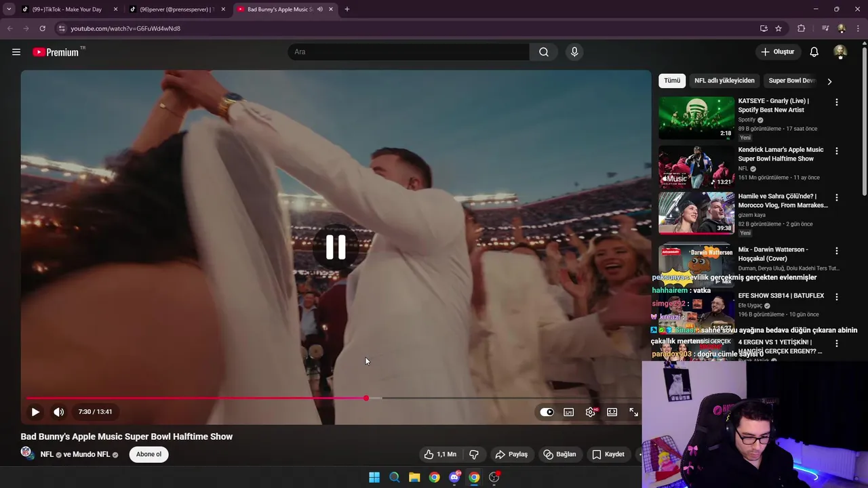Open options for Kendrick Lamar video
The image size is (868, 488).
tap(836, 151)
